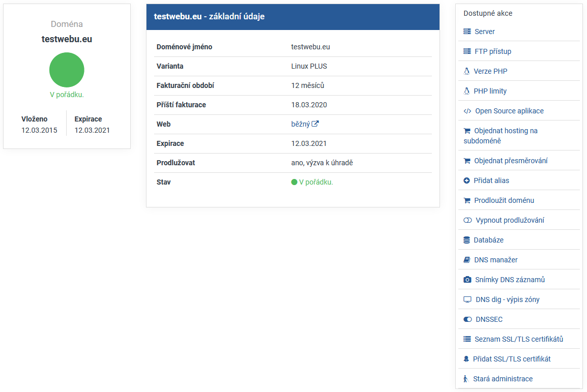
Task: Click Objednat přesměrování link
Action: 511,161
